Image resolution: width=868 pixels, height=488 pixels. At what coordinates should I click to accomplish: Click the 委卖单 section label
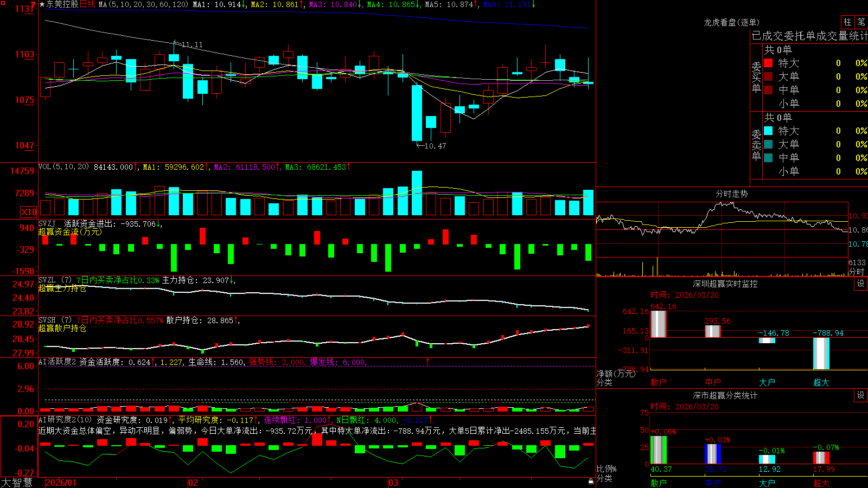coord(756,145)
